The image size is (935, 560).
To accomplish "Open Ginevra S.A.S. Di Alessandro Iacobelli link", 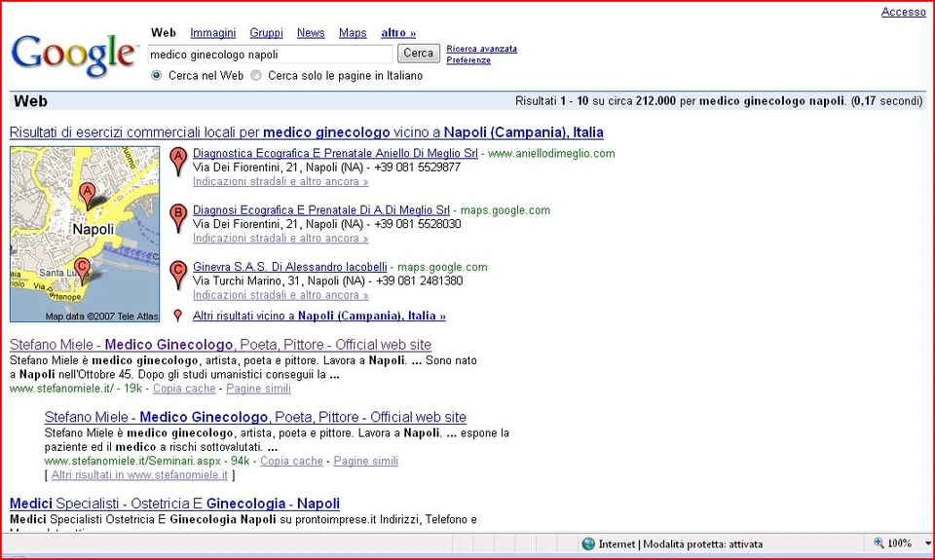I will point(290,267).
